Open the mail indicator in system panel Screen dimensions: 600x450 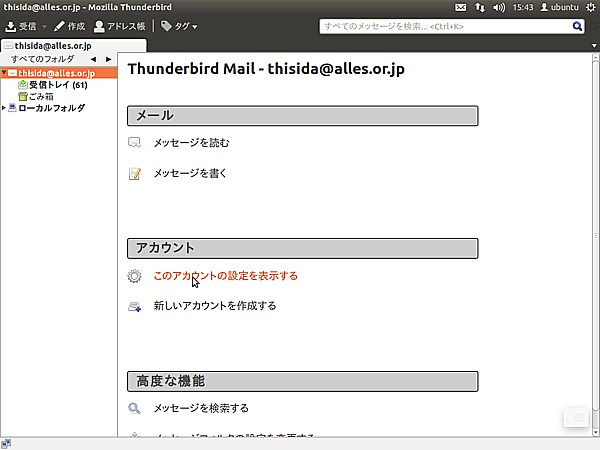tap(460, 7)
